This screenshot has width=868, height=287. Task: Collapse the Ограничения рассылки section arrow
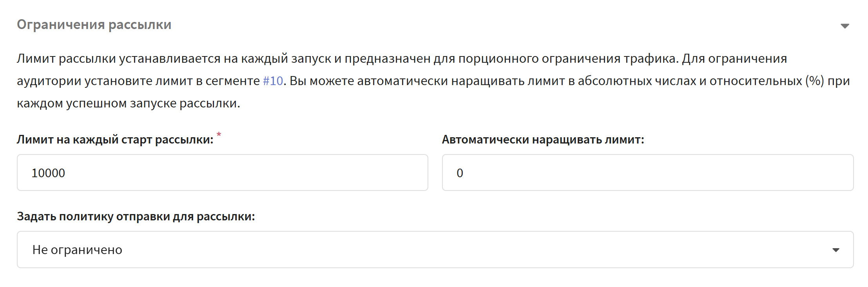click(x=844, y=26)
